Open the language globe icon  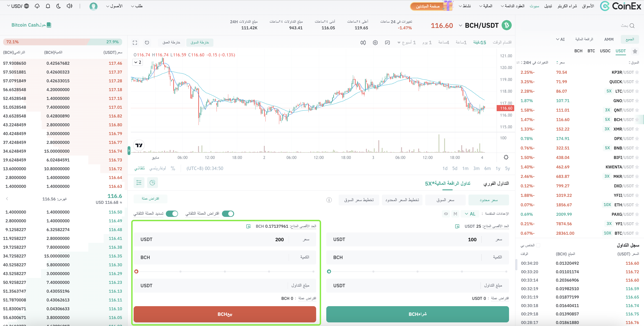tap(27, 6)
